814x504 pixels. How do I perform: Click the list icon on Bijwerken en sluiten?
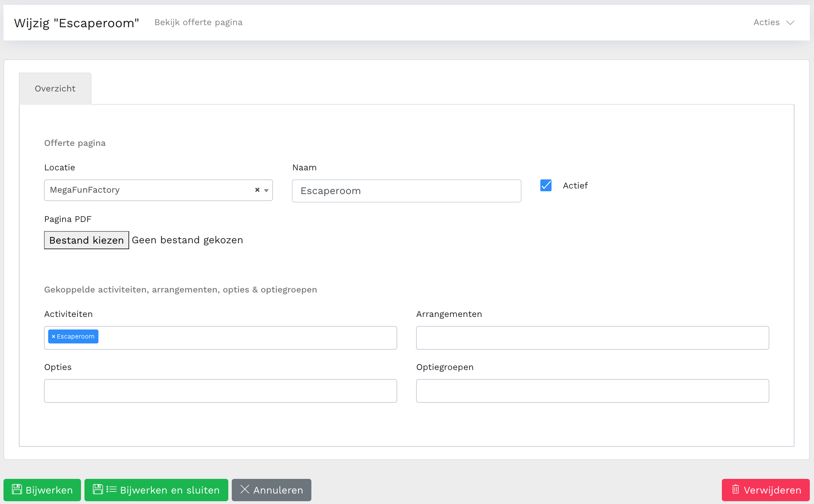click(111, 489)
